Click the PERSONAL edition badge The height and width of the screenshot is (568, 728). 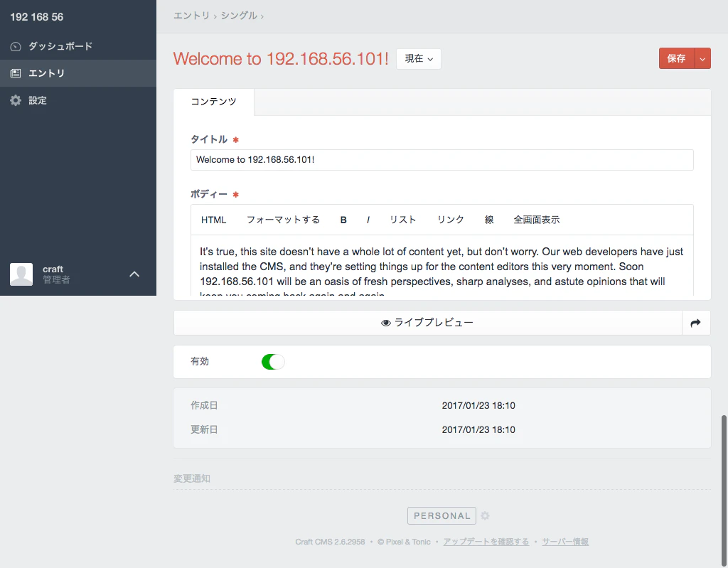(x=441, y=515)
